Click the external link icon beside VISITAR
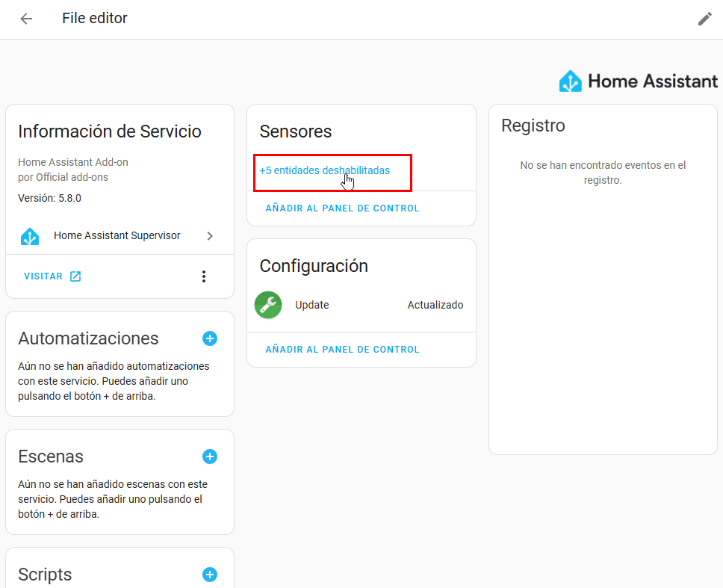 pyautogui.click(x=75, y=276)
